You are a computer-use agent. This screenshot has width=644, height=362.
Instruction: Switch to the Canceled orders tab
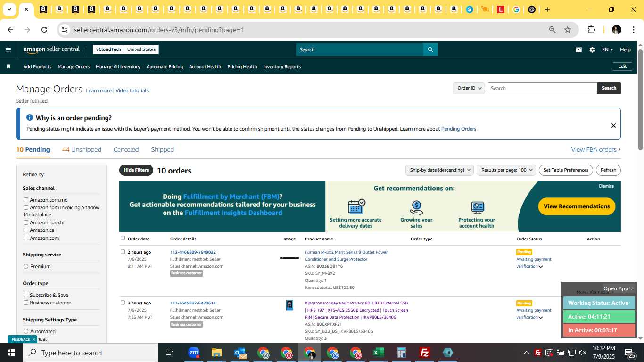[x=126, y=149]
